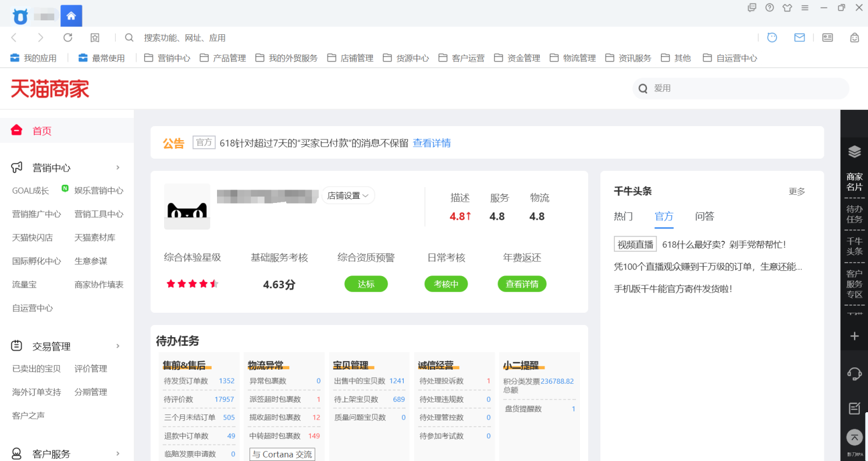
Task: Open the 店铺设置 dropdown
Action: point(348,196)
